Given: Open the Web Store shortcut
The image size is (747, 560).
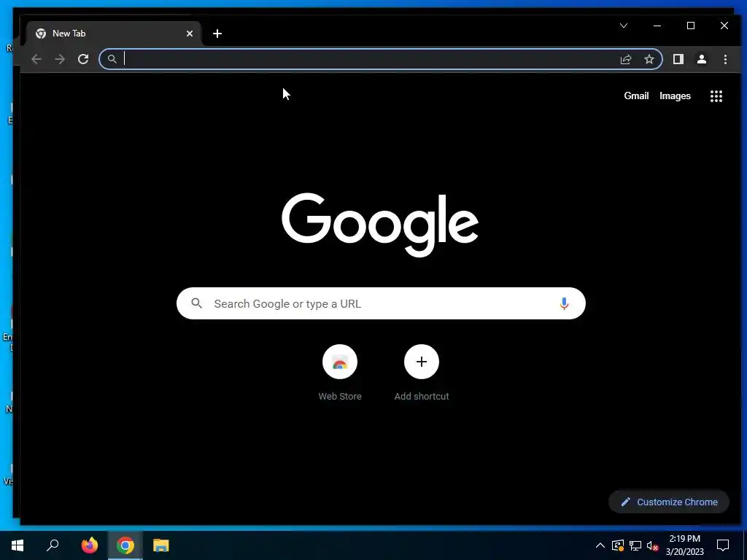Looking at the screenshot, I should [340, 373].
